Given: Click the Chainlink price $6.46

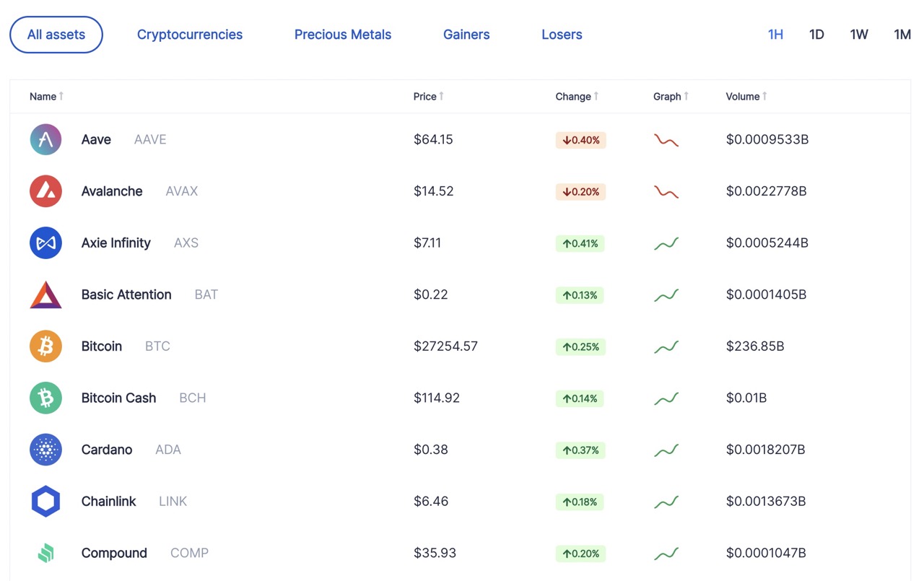Looking at the screenshot, I should point(431,502).
